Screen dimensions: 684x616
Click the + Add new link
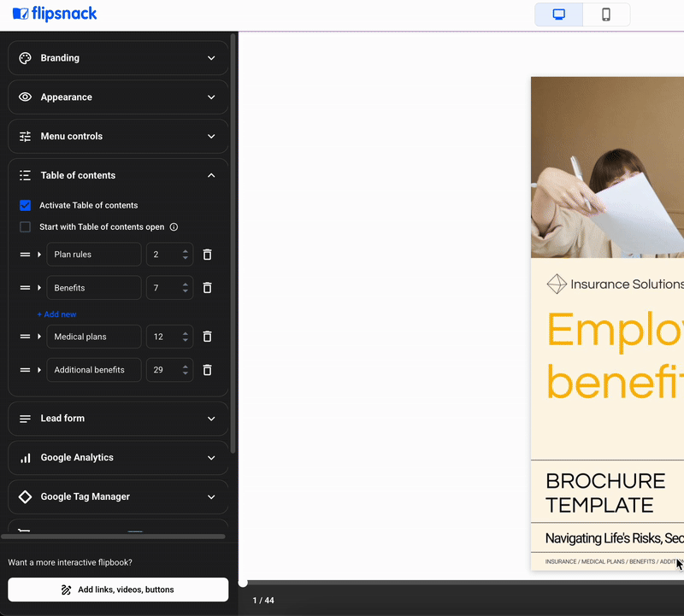(x=56, y=314)
